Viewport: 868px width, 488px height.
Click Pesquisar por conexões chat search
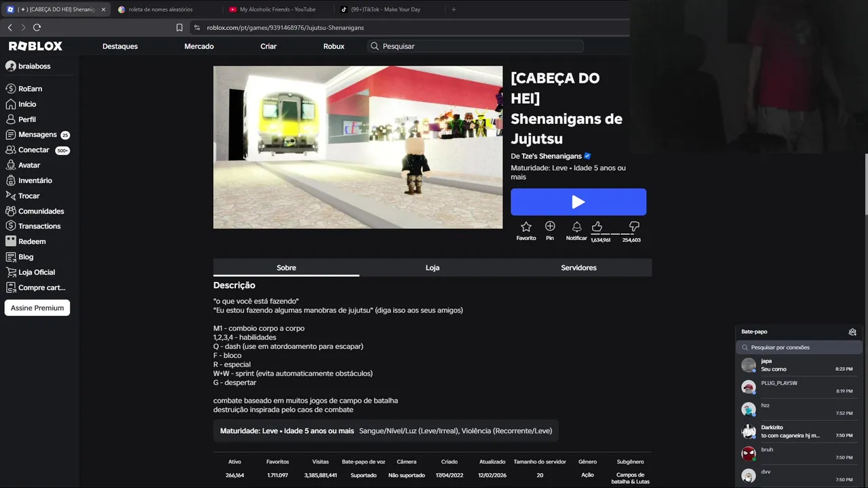coord(800,347)
